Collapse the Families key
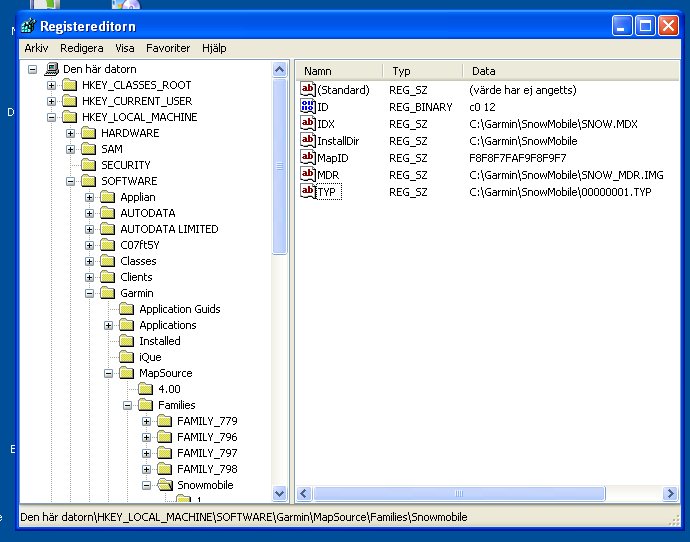Viewport: 690px width, 542px height. pyautogui.click(x=127, y=405)
